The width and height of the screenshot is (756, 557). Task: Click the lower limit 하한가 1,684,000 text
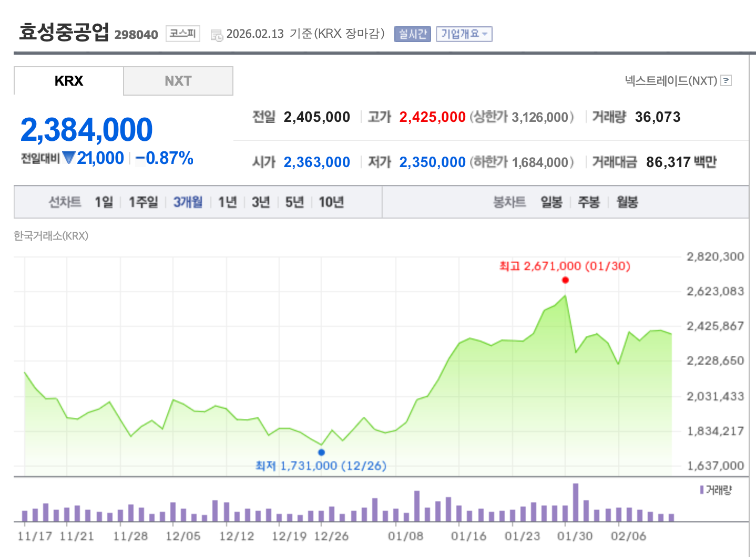click(522, 162)
